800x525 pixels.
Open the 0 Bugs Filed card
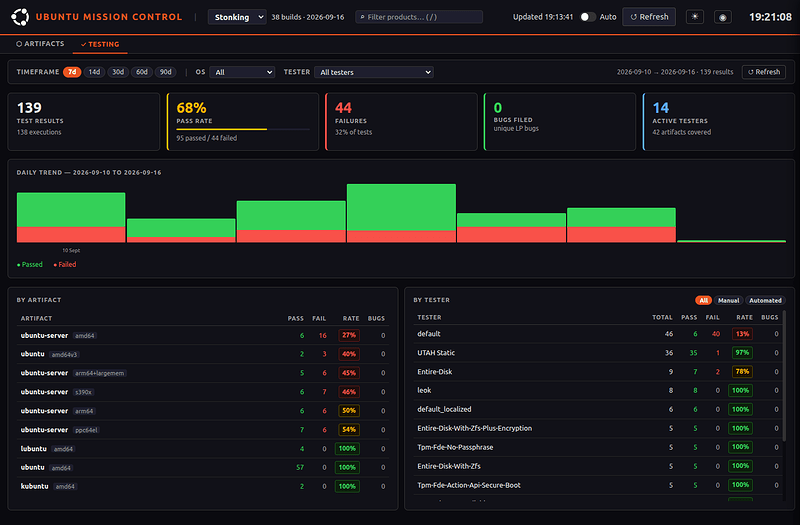point(560,121)
